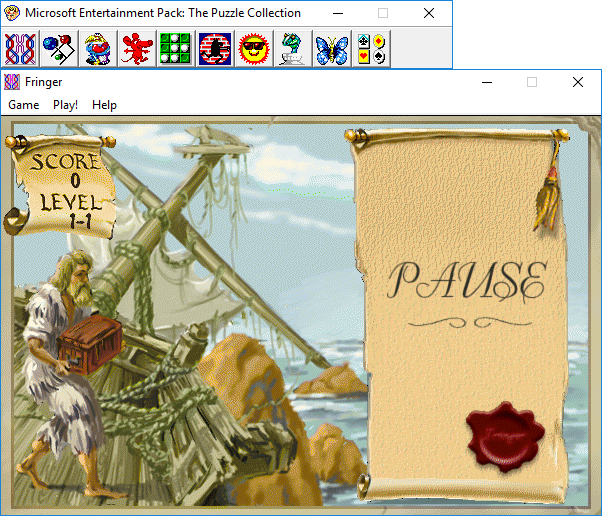This screenshot has height=516, width=602.
Task: Close the Fringer window
Action: (x=578, y=82)
